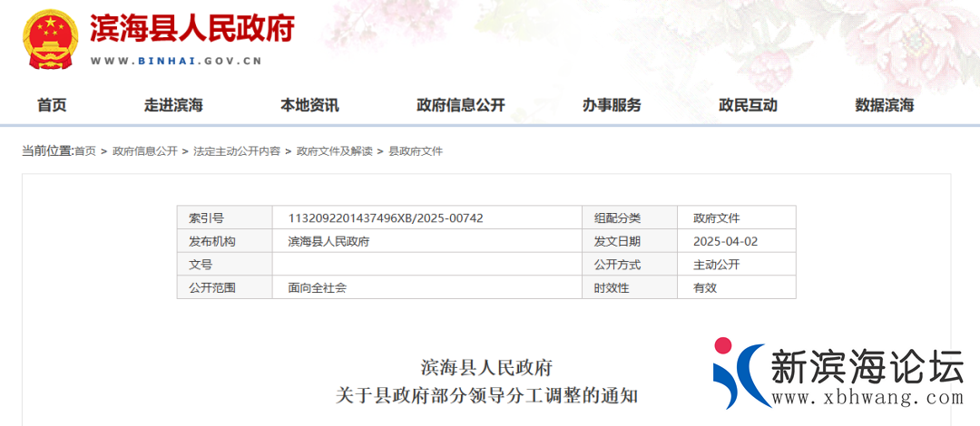
Task: Navigate to 法定主动公开内容 breadcrumb
Action: pyautogui.click(x=237, y=151)
